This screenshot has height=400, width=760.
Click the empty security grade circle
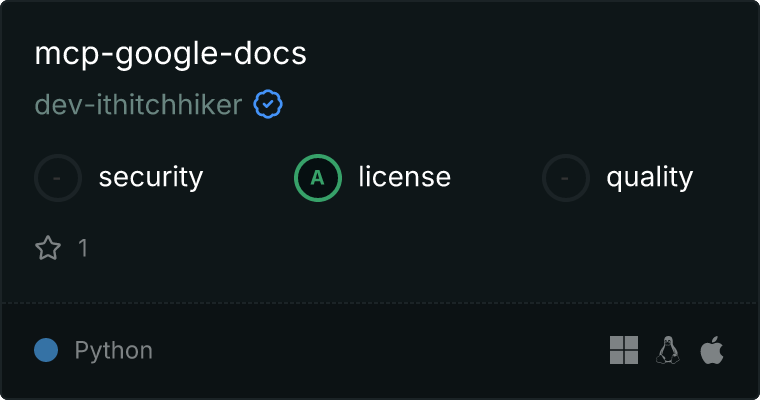coord(58,178)
